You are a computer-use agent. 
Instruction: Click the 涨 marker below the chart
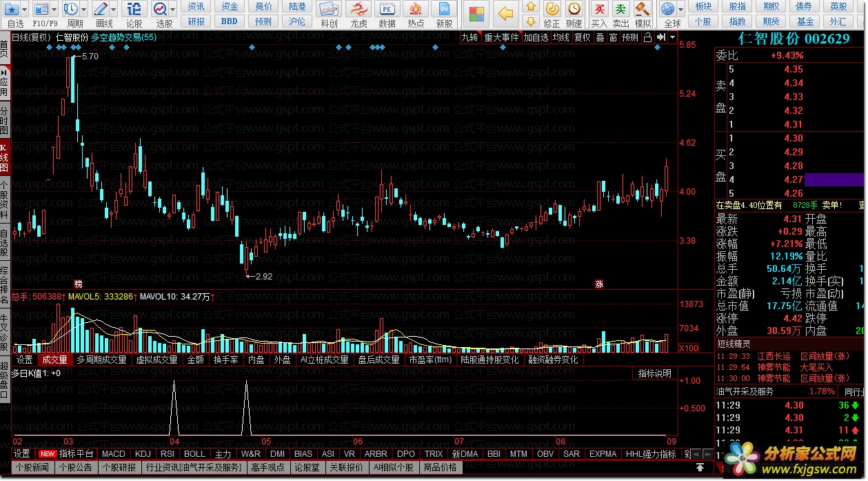(x=600, y=284)
